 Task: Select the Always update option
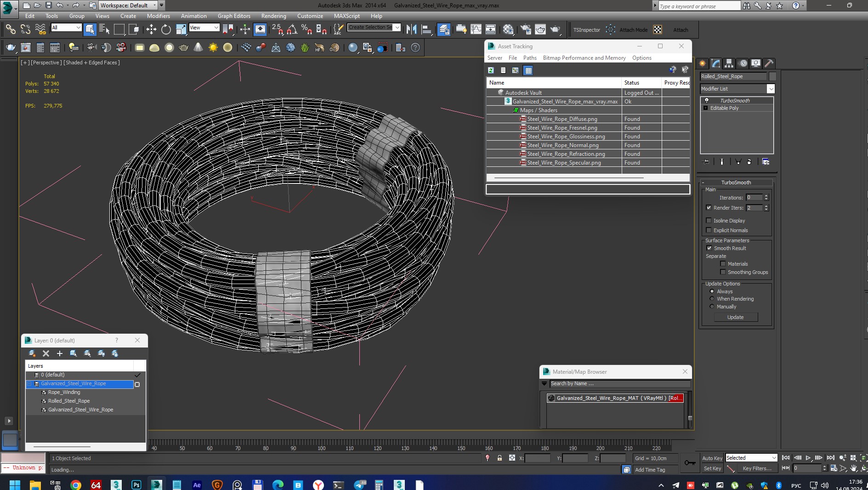712,291
